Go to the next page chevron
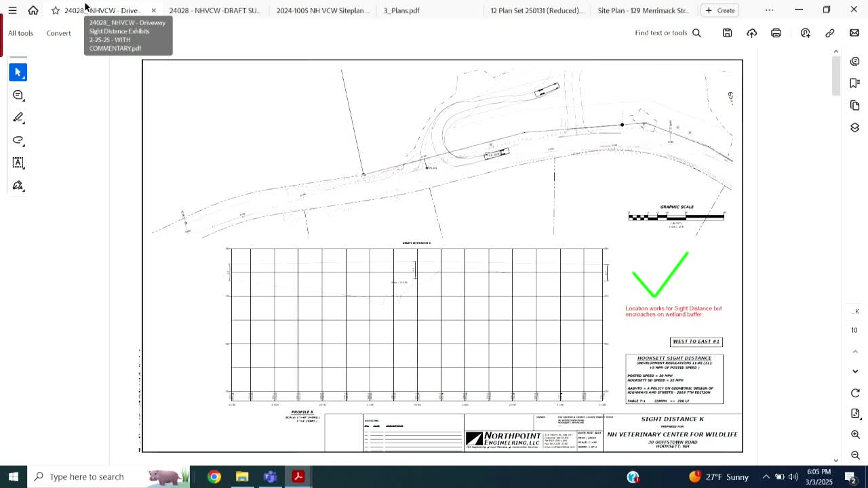868x488 pixels. click(854, 371)
